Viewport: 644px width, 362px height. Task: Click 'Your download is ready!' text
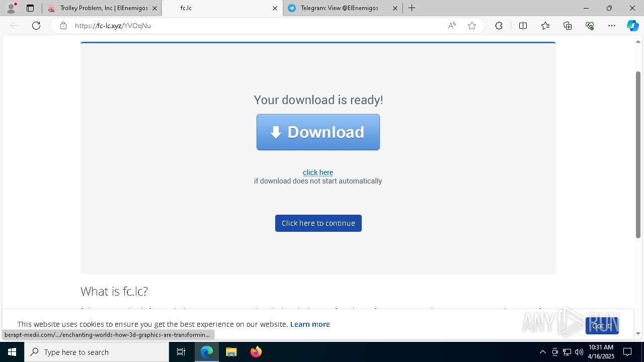click(318, 100)
